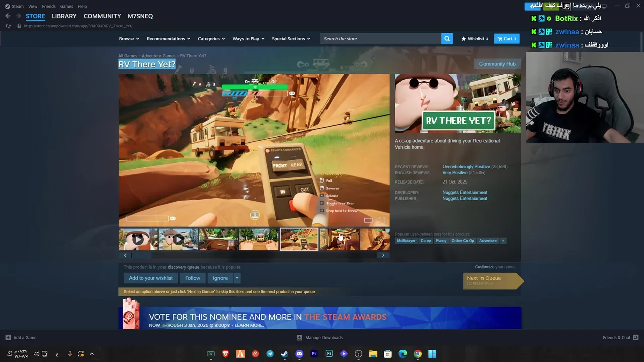This screenshot has width=644, height=362.
Task: Open Brave browser from the taskbar
Action: point(226,354)
